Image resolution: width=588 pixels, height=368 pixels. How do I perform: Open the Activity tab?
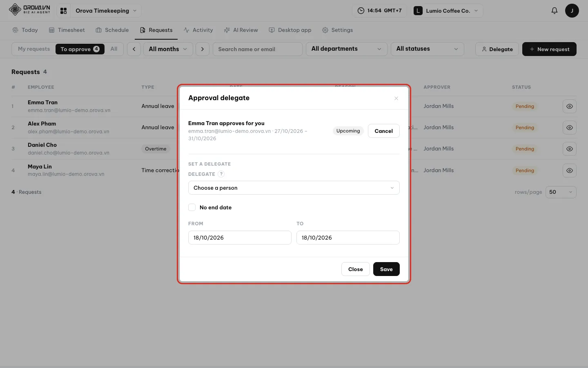pos(198,30)
